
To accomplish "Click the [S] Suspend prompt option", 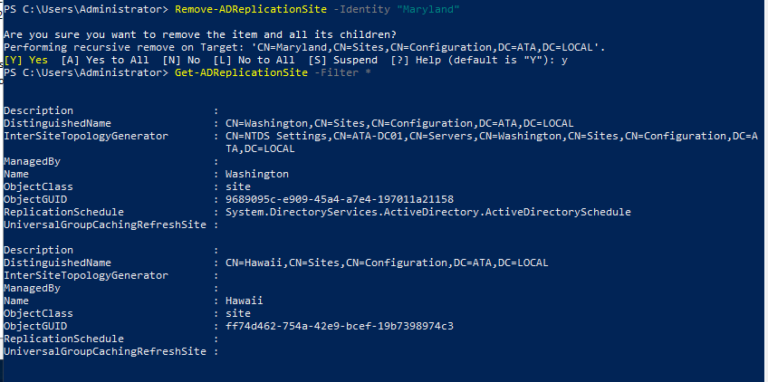I will (x=342, y=60).
